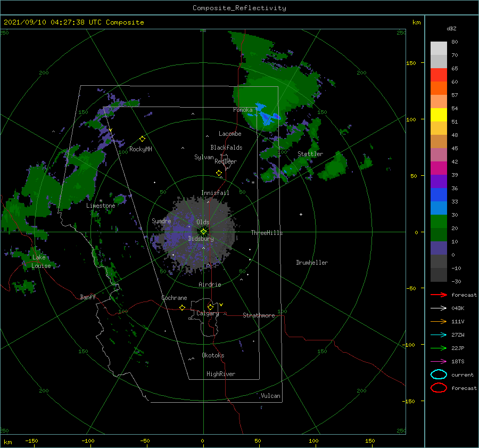Click the Stettler city label
Screen dimensions: 479x448
[310, 154]
